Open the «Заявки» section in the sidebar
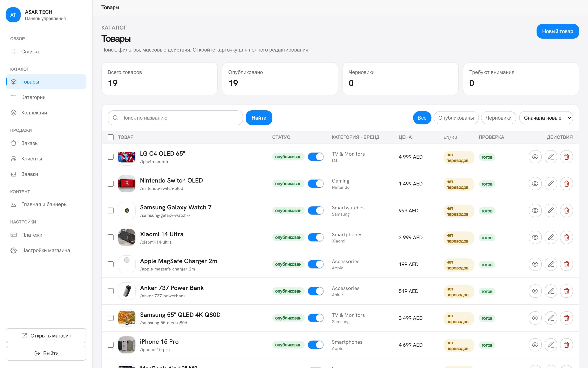The height and width of the screenshot is (368, 588). [46, 174]
